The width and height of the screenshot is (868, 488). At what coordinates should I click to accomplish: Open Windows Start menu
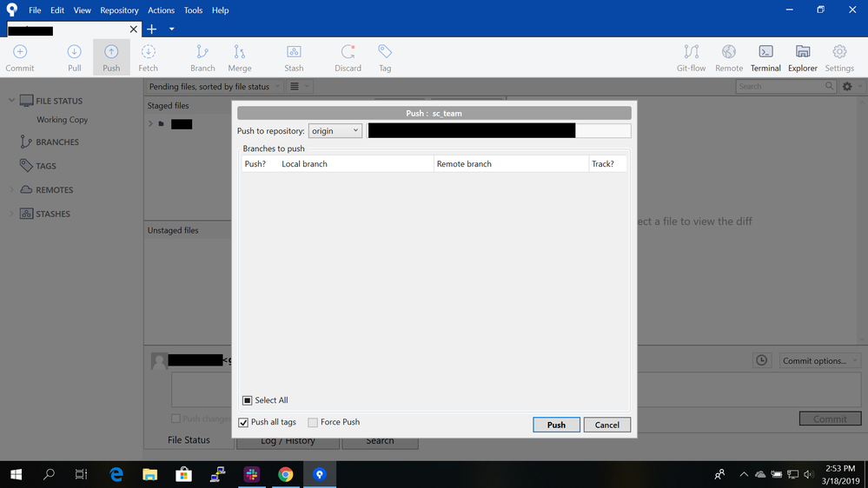coord(16,474)
